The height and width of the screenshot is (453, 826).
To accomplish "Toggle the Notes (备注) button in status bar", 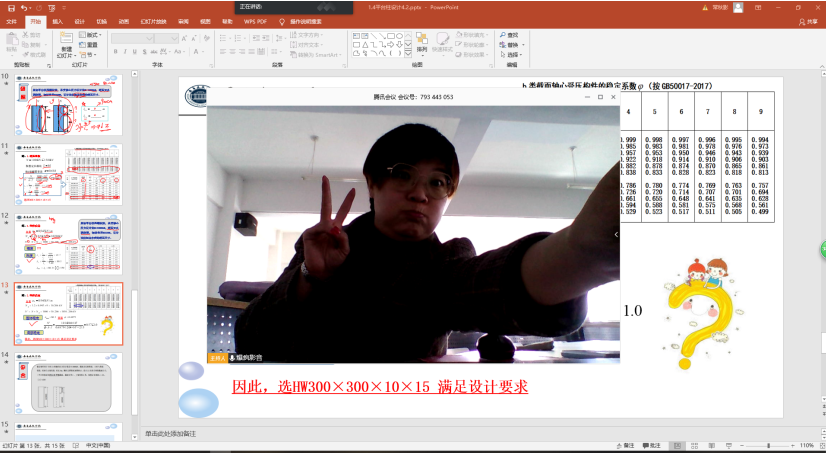I will [625, 446].
